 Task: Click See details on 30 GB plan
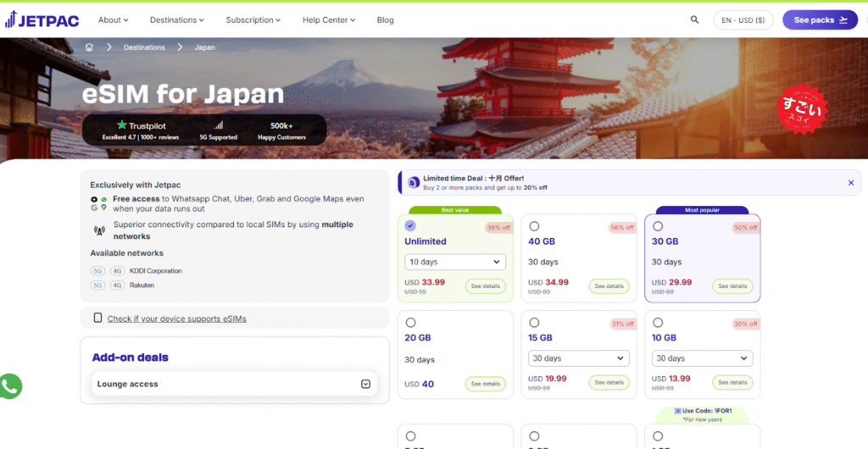[732, 286]
